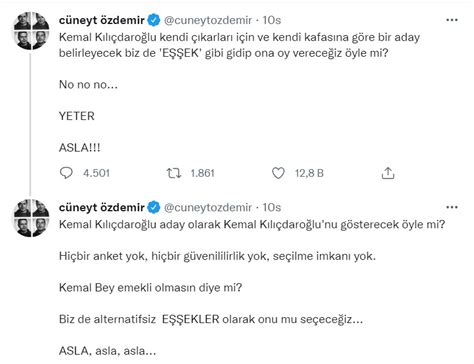Like the first tweet with heart icon
This screenshot has width=474, height=364.
[278, 173]
